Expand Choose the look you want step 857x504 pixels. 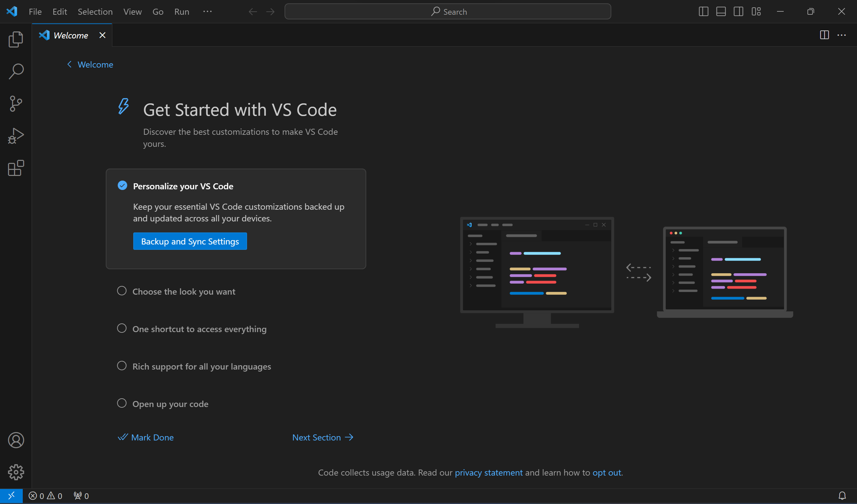click(x=184, y=292)
